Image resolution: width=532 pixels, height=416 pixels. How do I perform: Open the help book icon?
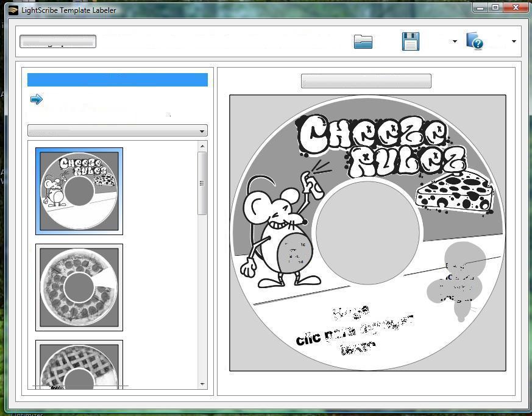(x=475, y=41)
